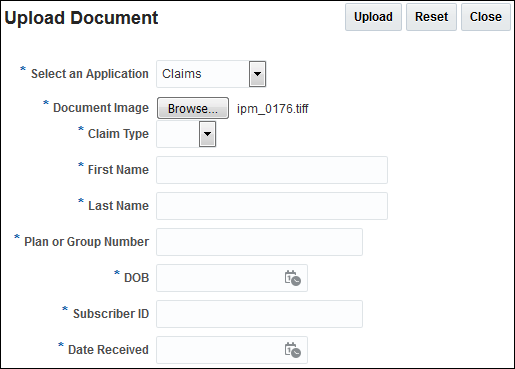Open the Date Received calendar picker icon
This screenshot has width=515, height=369.
pyautogui.click(x=293, y=350)
